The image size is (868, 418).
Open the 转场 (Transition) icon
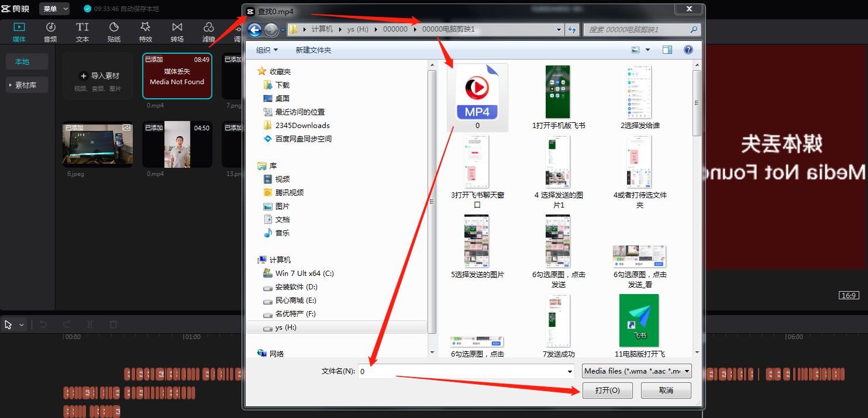point(177,32)
